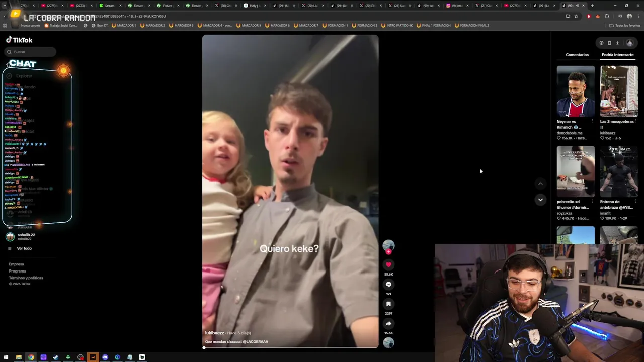Click the download app icon in top pill
644x362 pixels.
click(617, 43)
